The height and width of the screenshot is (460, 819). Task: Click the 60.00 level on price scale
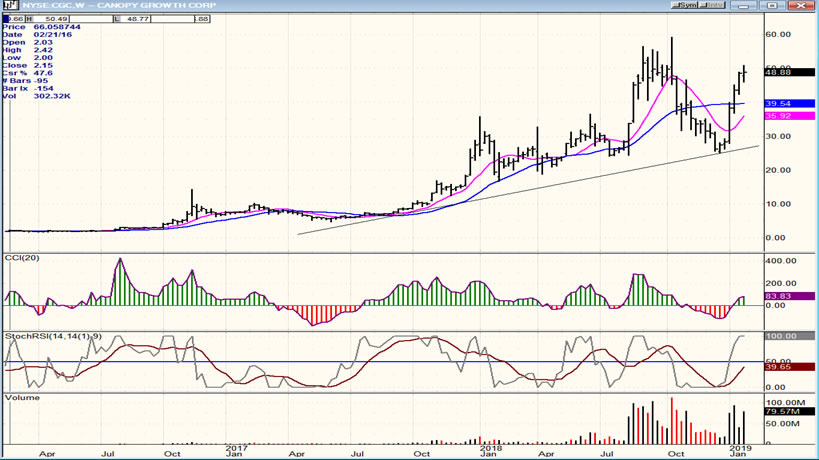tap(778, 33)
